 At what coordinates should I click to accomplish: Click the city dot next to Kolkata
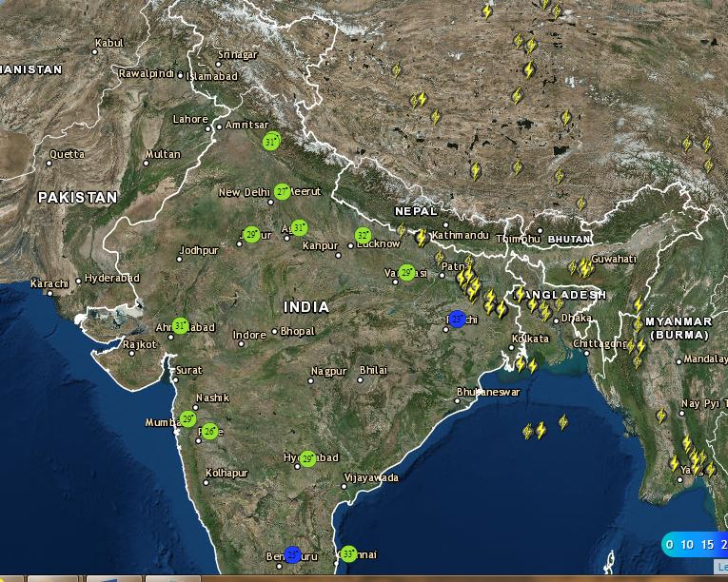point(511,348)
